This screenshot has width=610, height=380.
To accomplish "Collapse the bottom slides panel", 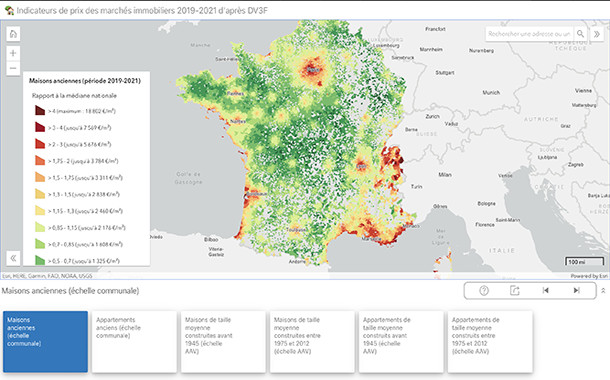I will coord(603,291).
